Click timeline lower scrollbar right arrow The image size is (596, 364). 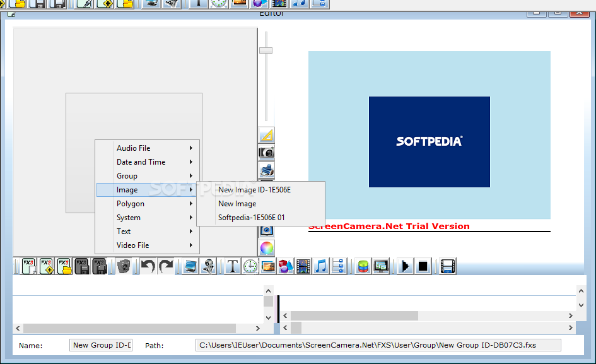[571, 327]
